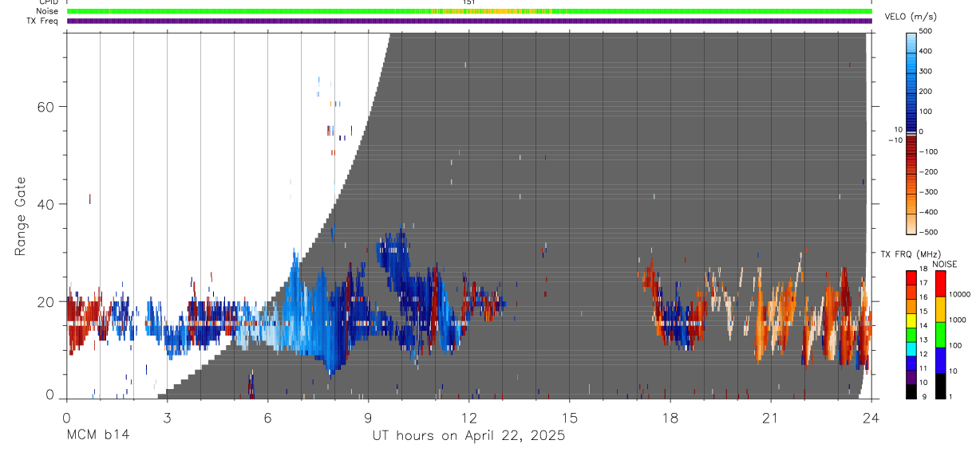The height and width of the screenshot is (452, 980).
Task: Click the red segment of NOISE legend
Action: pos(940,283)
